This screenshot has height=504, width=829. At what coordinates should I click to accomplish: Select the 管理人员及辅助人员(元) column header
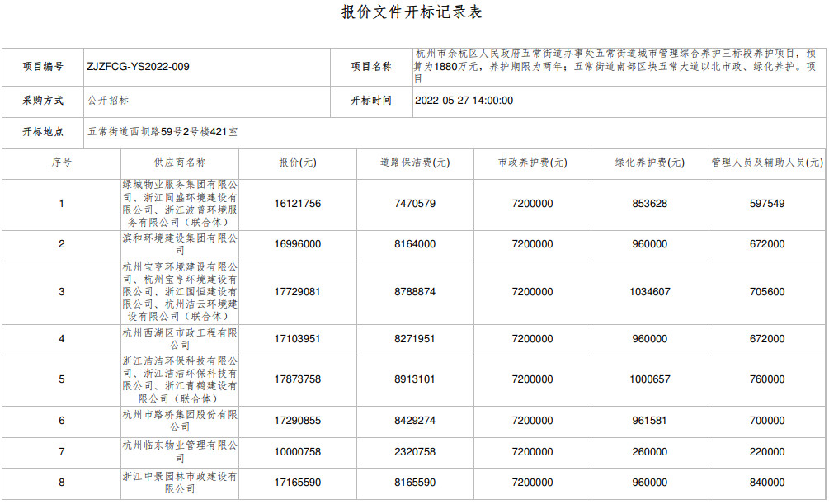pyautogui.click(x=767, y=163)
